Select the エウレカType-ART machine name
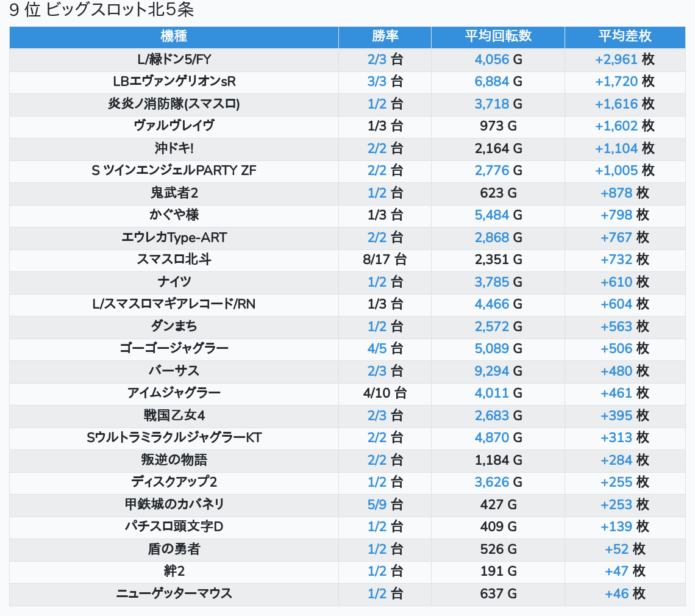 (174, 237)
